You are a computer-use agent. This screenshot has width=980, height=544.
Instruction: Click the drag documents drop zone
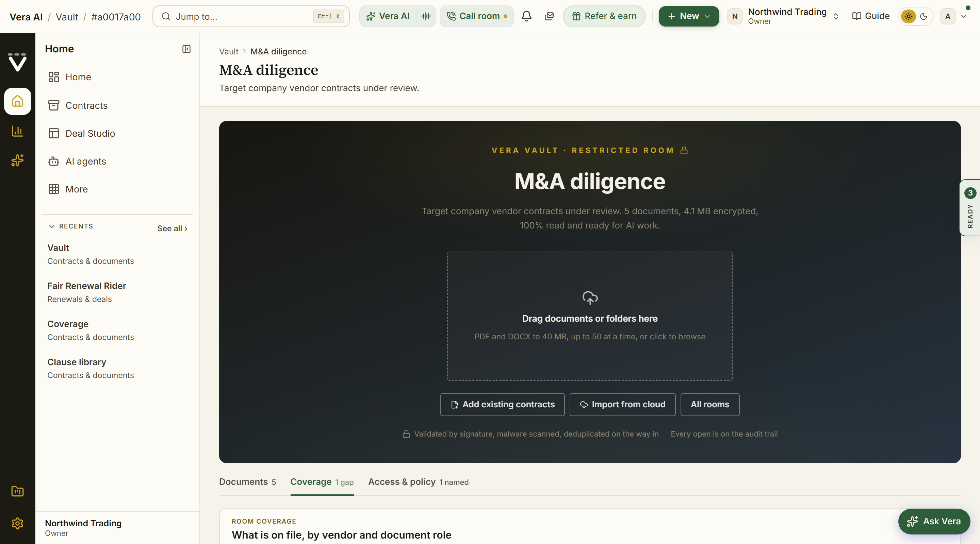[590, 316]
